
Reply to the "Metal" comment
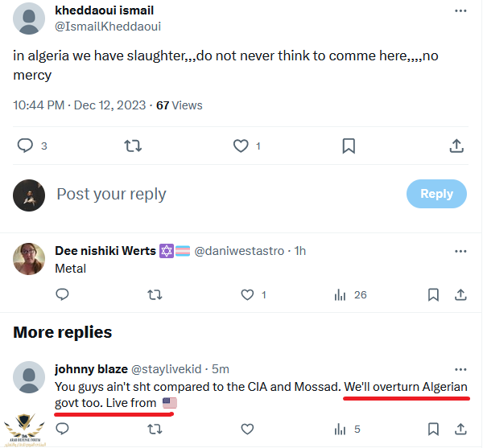point(62,295)
